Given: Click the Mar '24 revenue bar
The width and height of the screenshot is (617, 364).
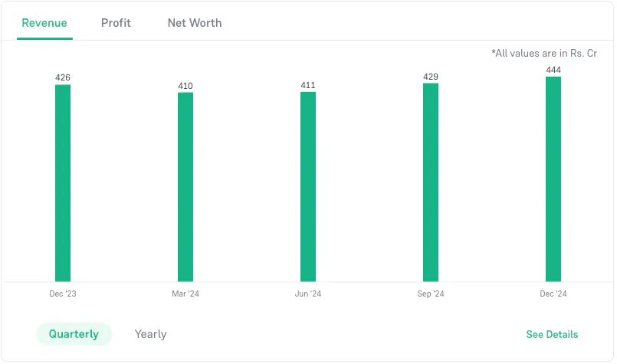Looking at the screenshot, I should pyautogui.click(x=185, y=187).
